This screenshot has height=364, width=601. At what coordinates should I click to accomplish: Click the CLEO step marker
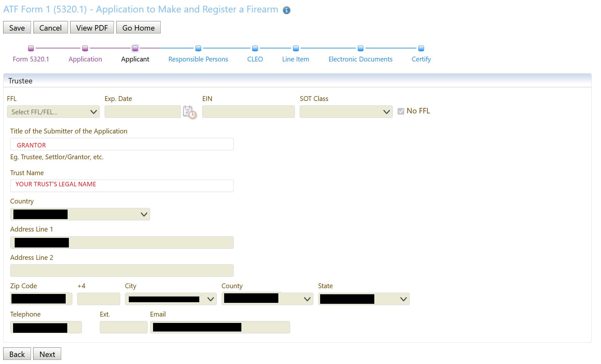(x=255, y=48)
